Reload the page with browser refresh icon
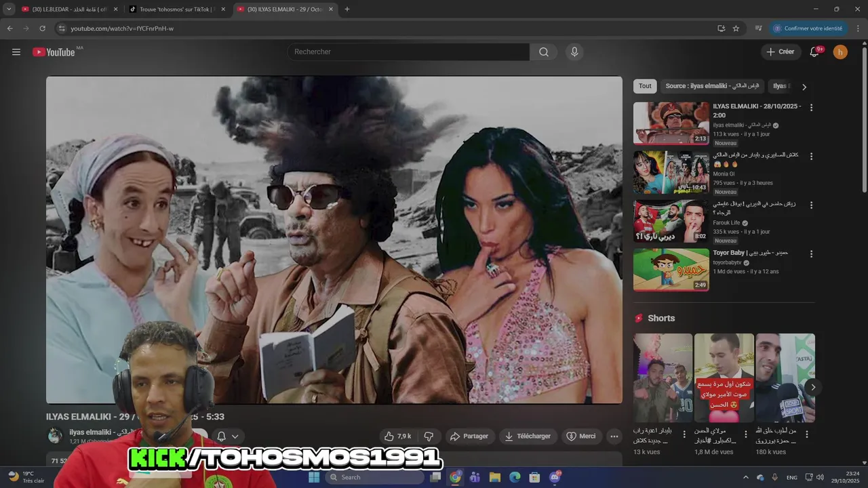This screenshot has height=488, width=868. pos(42,28)
